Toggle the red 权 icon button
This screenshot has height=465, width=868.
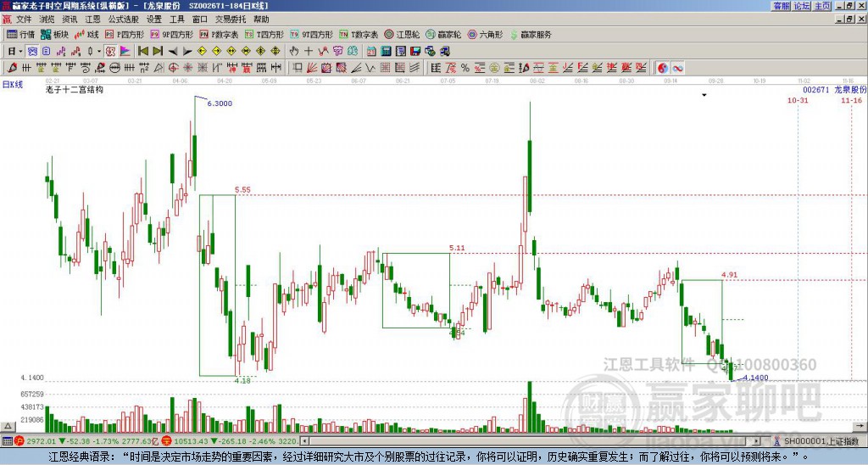[111, 51]
